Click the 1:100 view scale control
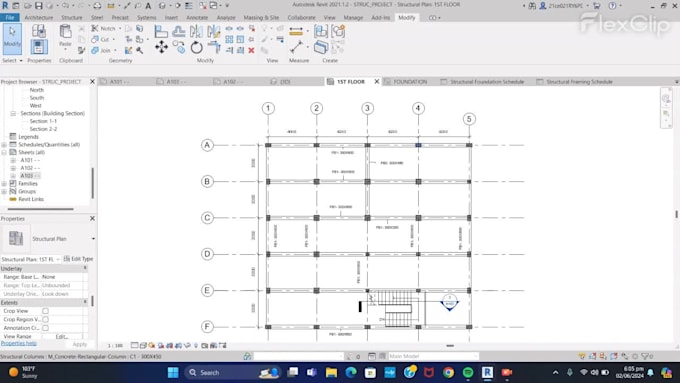This screenshot has width=680, height=383. [x=115, y=346]
